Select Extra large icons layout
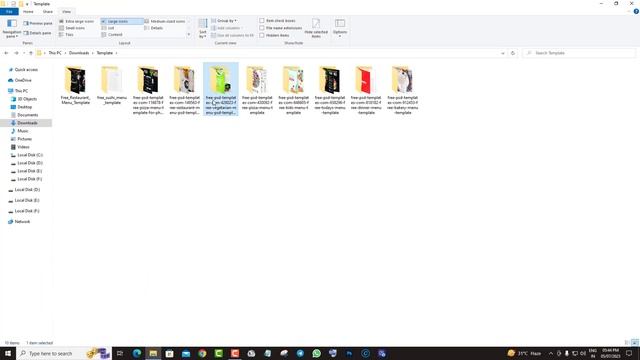The width and height of the screenshot is (640, 360). [76, 21]
